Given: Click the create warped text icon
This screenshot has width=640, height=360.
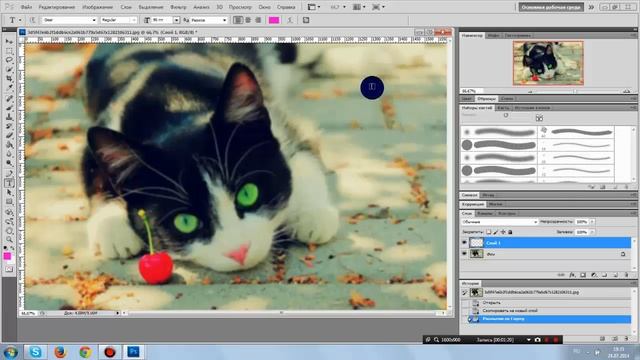Looking at the screenshot, I should (x=290, y=20).
